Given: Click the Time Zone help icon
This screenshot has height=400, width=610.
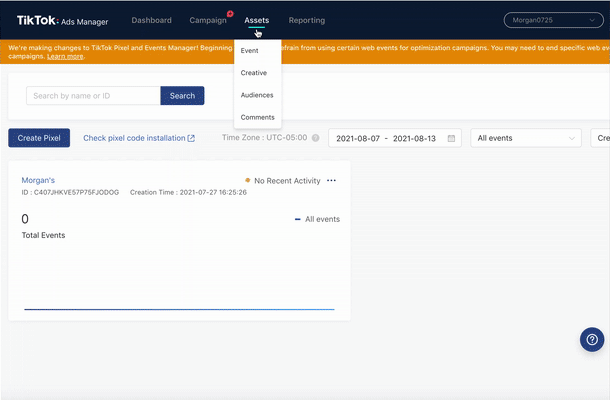Looking at the screenshot, I should (316, 138).
